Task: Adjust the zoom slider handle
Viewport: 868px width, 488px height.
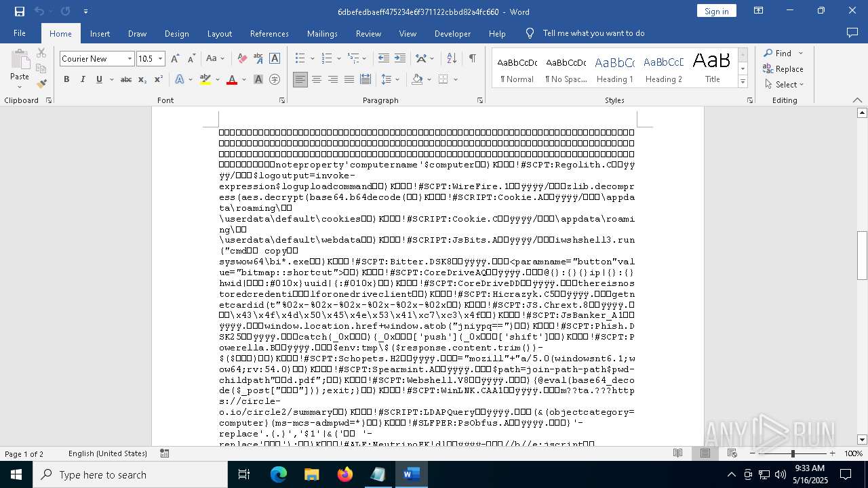Action: click(792, 453)
